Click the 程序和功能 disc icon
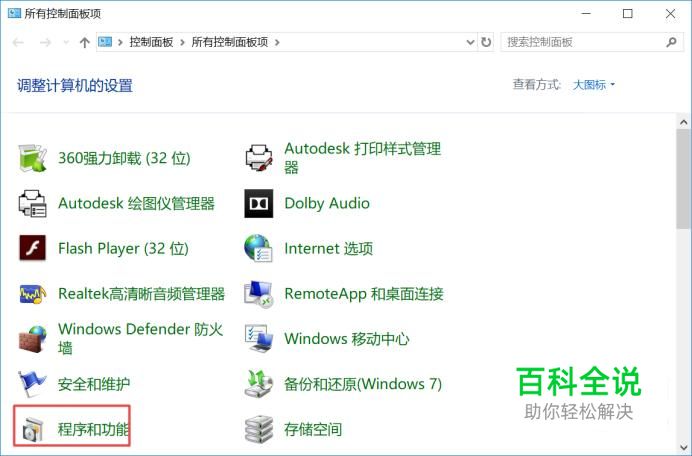692x456 pixels. click(x=33, y=429)
